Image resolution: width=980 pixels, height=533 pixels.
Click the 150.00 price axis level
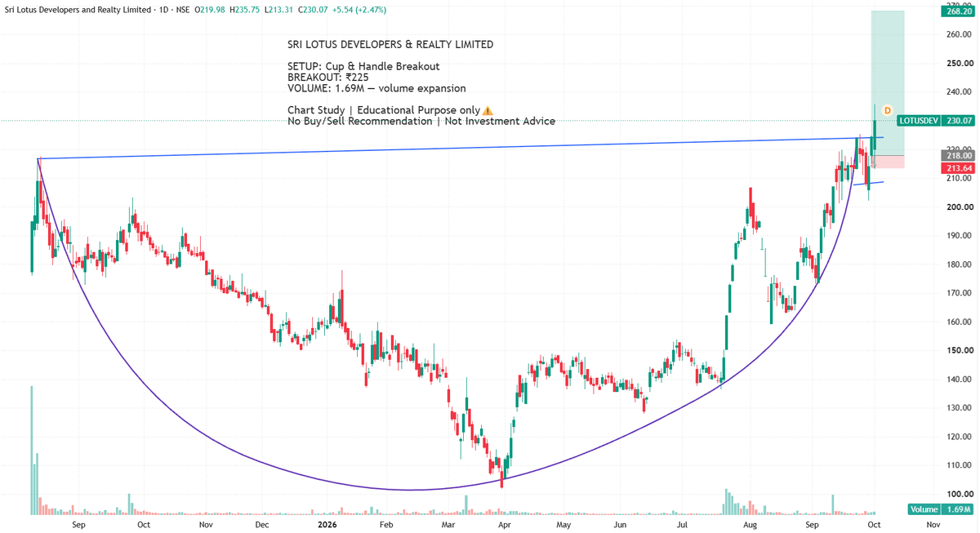pyautogui.click(x=960, y=351)
